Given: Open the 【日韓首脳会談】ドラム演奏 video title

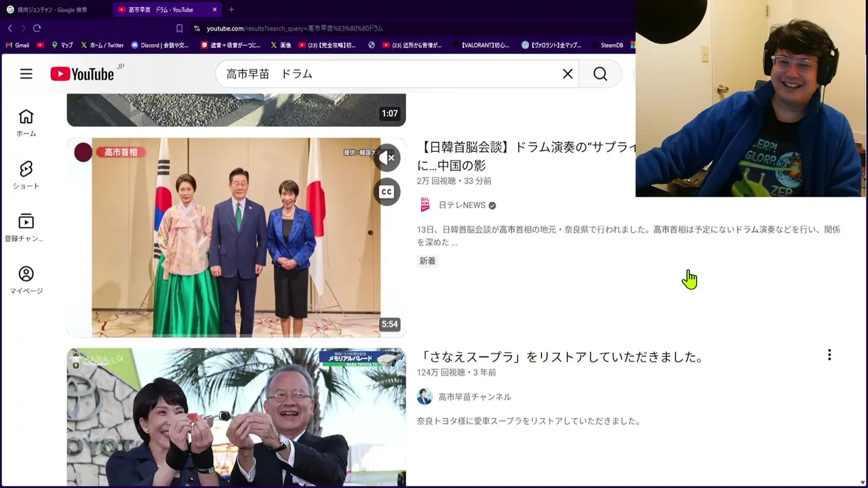Looking at the screenshot, I should pyautogui.click(x=526, y=157).
